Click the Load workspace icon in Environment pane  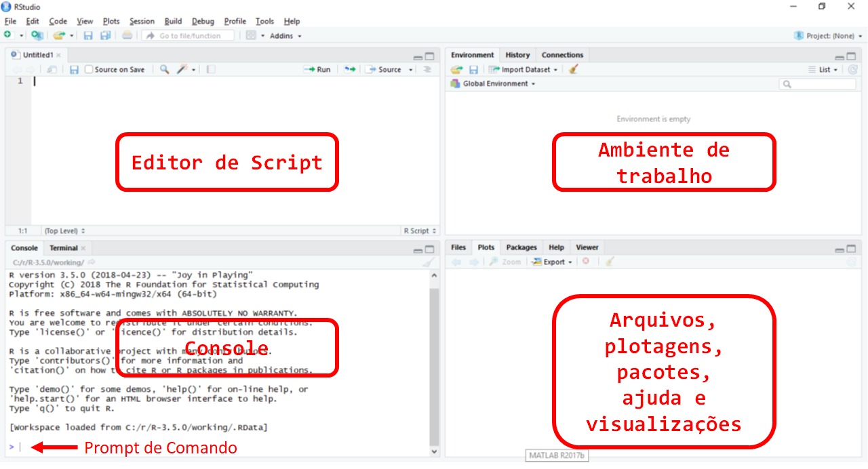tap(456, 69)
